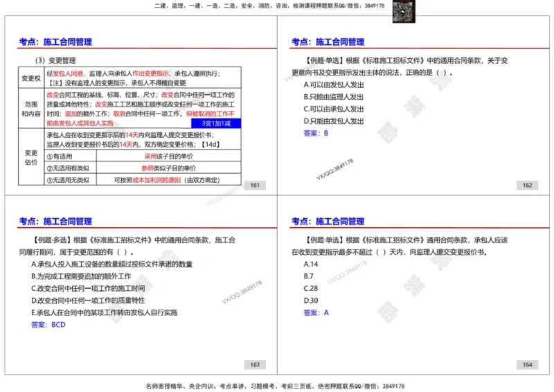This screenshot has height=392, width=554.
Task: Click the answer 答案：B
Action: [316, 133]
